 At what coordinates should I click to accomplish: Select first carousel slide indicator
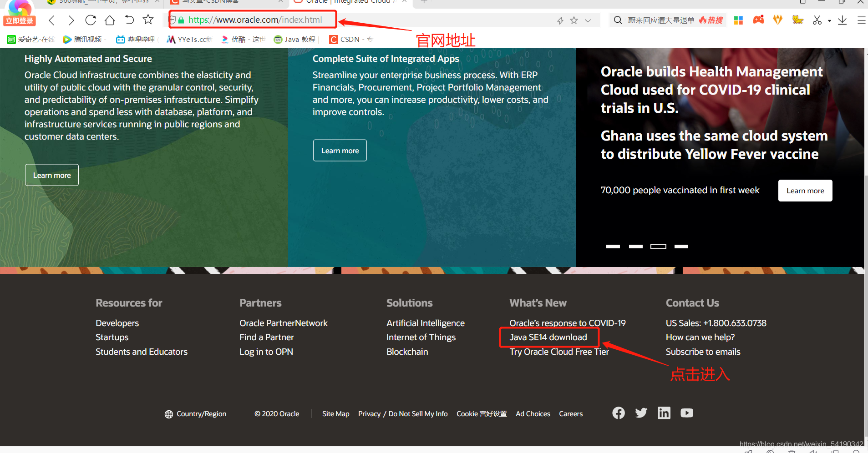(613, 247)
